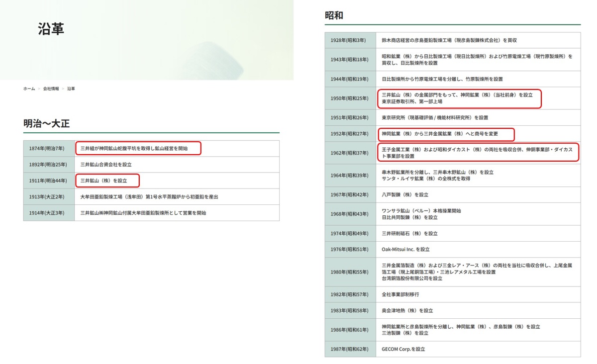Click the entry 全社事業部制移行
Viewport: 597px width, 364px height.
pos(400,294)
